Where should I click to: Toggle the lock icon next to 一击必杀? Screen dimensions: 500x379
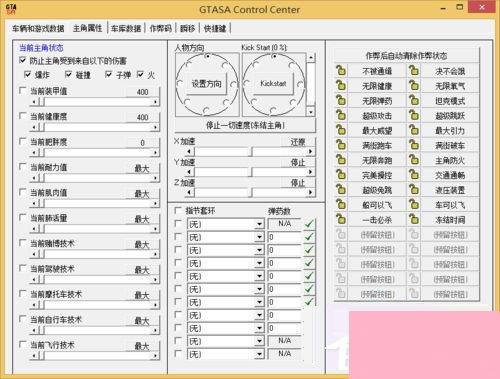[341, 220]
